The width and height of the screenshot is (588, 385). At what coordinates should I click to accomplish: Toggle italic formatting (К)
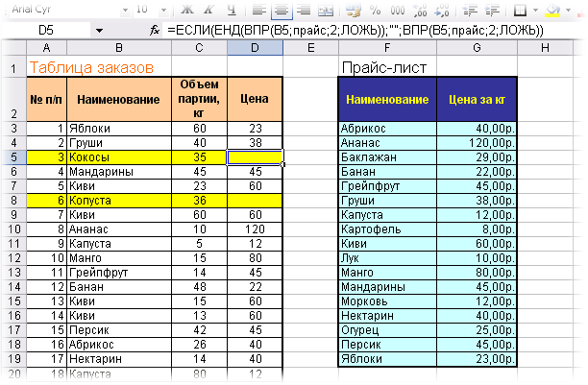208,11
